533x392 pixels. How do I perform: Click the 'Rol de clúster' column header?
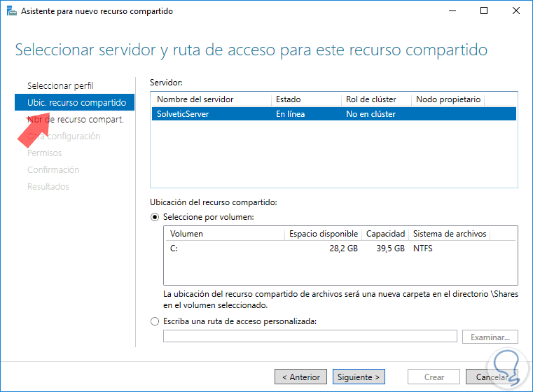(376, 99)
